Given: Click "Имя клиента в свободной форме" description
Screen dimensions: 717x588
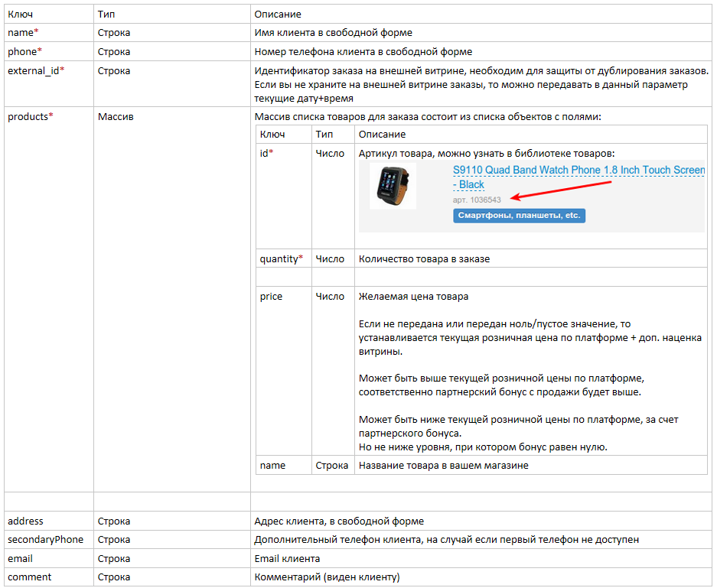Looking at the screenshot, I should pos(333,33).
